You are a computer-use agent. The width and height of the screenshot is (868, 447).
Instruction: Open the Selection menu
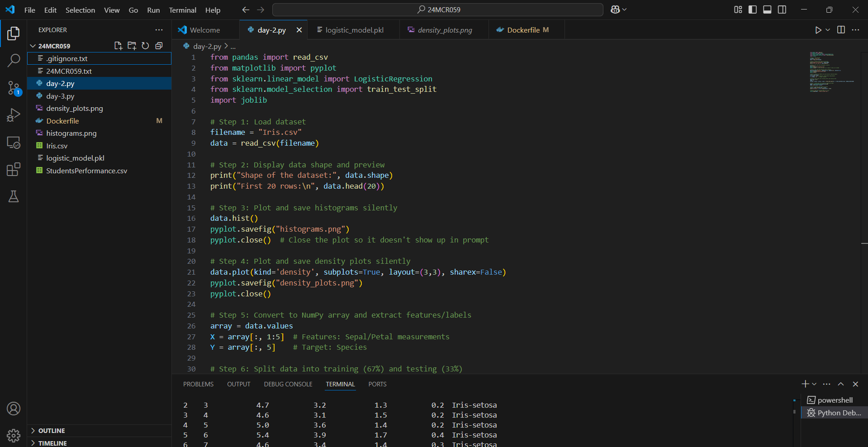tap(80, 10)
